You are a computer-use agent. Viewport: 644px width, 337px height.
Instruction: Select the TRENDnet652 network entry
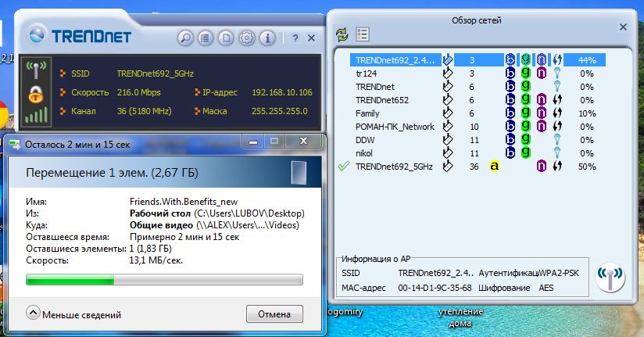pos(478,100)
